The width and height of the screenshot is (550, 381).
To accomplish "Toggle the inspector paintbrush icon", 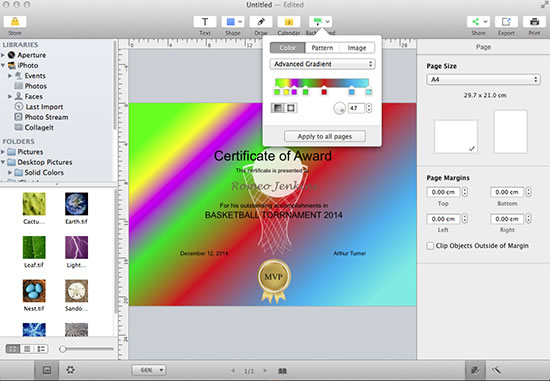I will (x=475, y=370).
